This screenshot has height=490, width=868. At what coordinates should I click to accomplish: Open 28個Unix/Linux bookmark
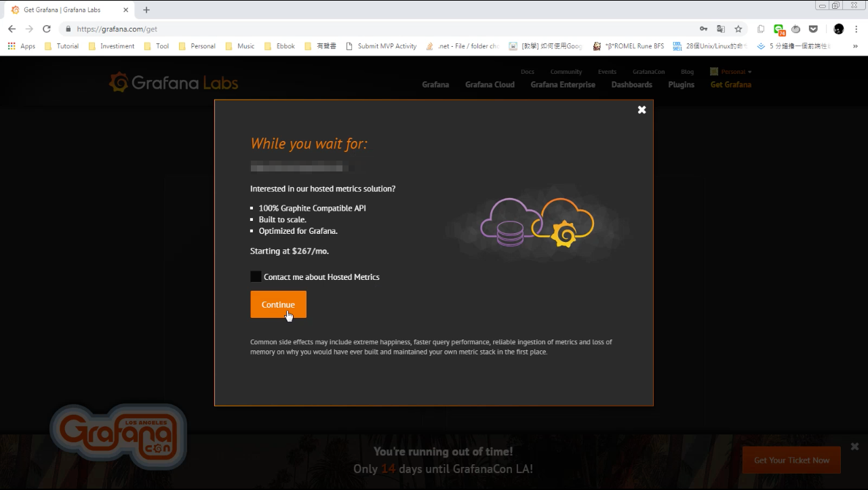pyautogui.click(x=710, y=46)
